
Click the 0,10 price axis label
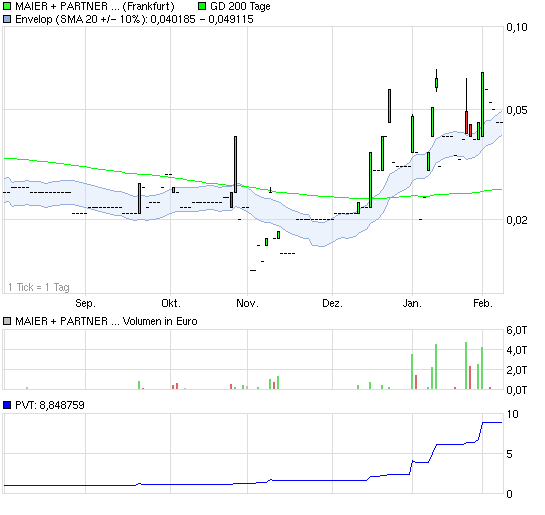pos(516,27)
